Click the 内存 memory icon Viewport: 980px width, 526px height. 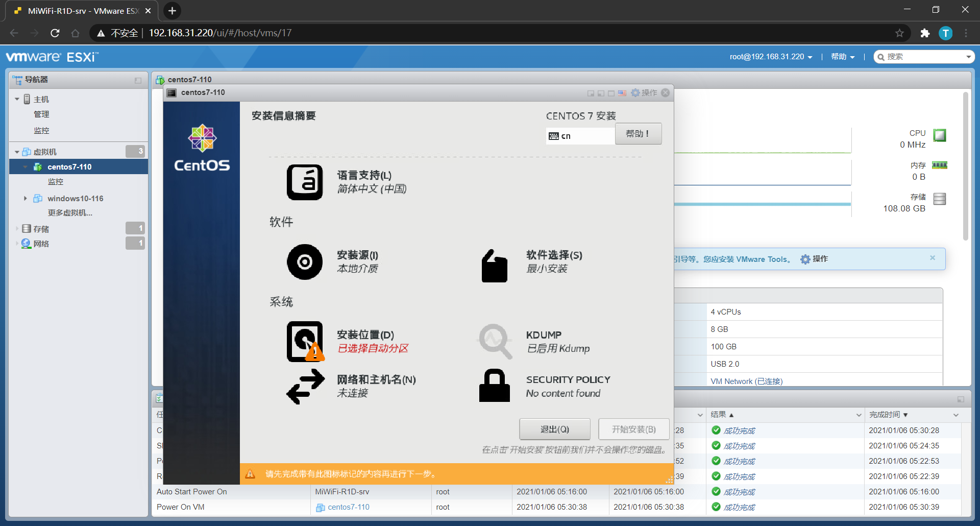(x=940, y=165)
